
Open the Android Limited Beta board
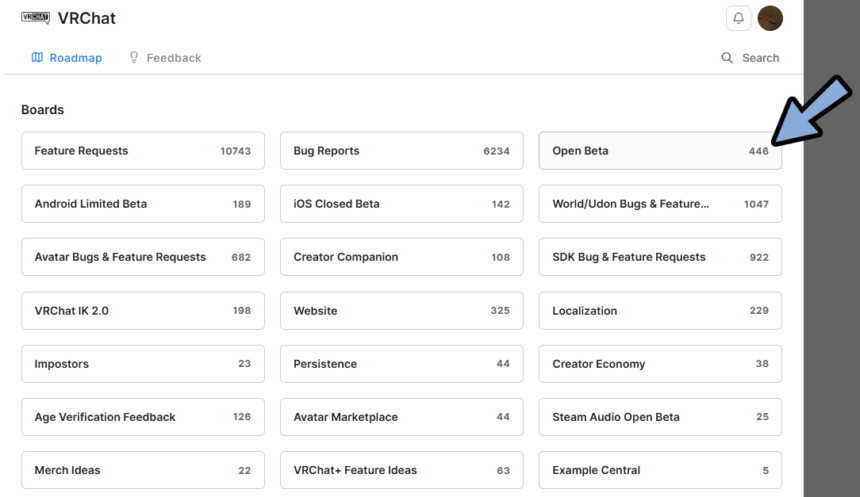coord(143,204)
